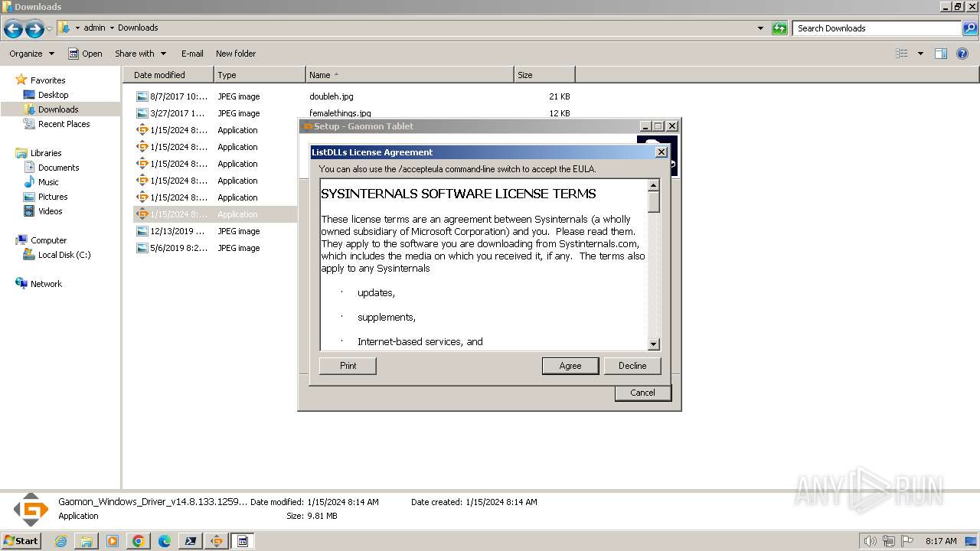Open the Share with dropdown
The image size is (980, 551).
140,54
